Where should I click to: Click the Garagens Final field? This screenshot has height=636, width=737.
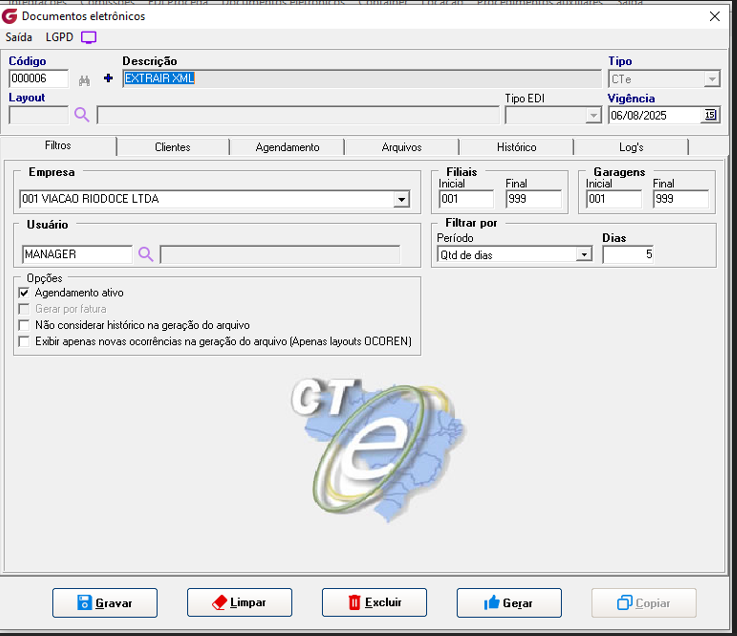point(681,199)
